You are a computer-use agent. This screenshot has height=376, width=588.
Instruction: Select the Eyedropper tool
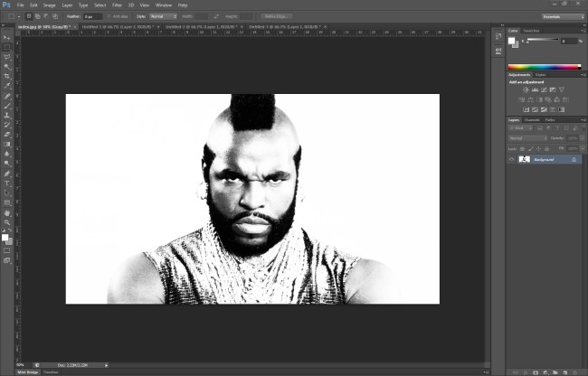[7, 86]
